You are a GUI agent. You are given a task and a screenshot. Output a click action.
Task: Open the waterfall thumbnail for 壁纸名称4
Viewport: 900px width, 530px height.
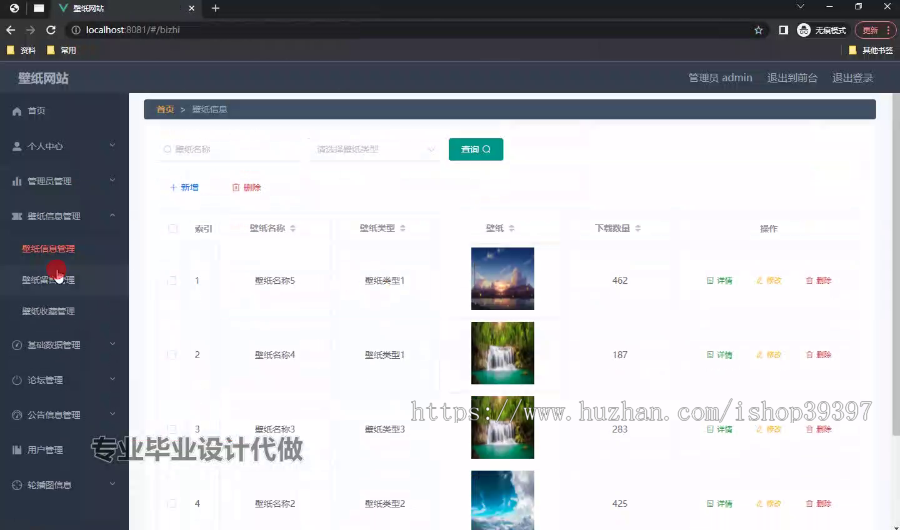pos(502,353)
